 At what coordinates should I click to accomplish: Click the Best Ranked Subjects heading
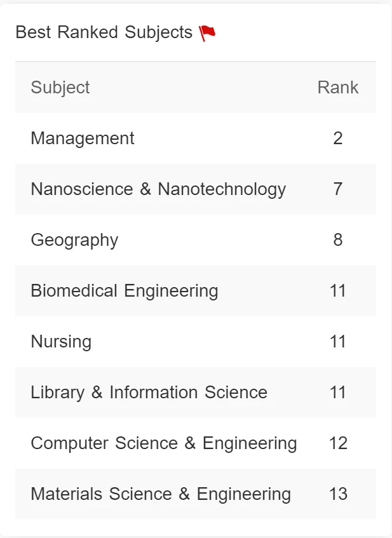(x=104, y=32)
